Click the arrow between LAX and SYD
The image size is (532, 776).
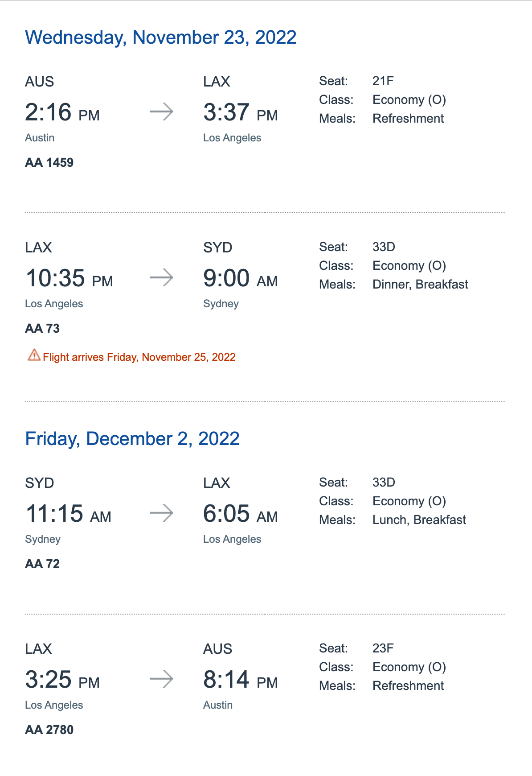[x=161, y=277]
